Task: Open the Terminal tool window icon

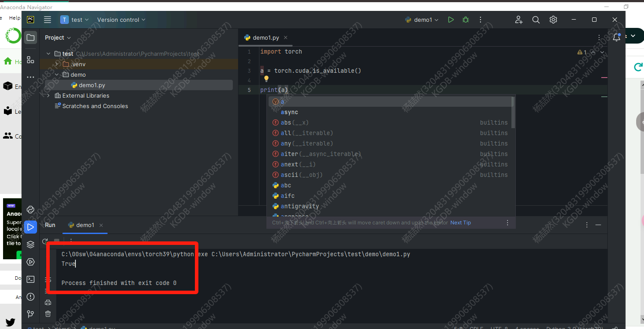Action: point(31,279)
